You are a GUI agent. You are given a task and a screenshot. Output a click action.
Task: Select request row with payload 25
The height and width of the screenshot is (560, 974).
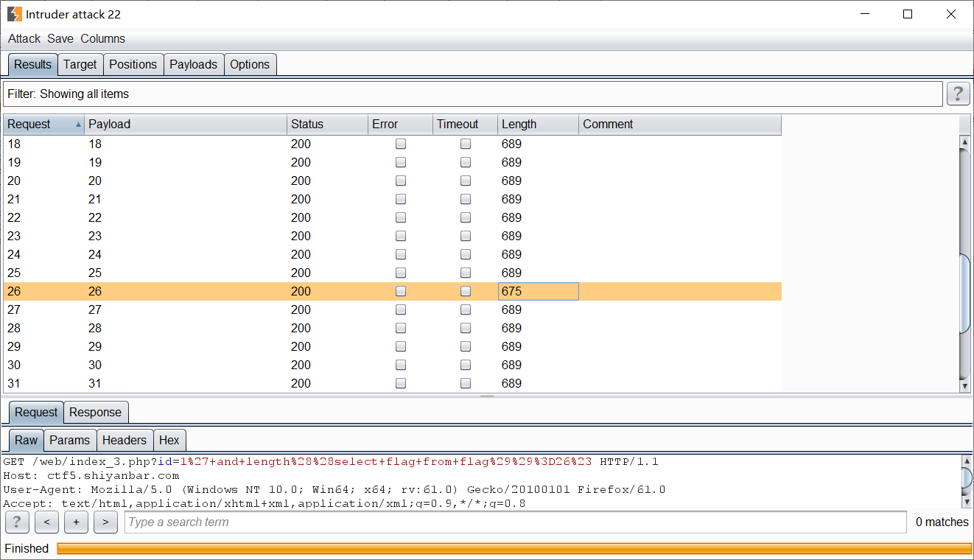click(392, 273)
